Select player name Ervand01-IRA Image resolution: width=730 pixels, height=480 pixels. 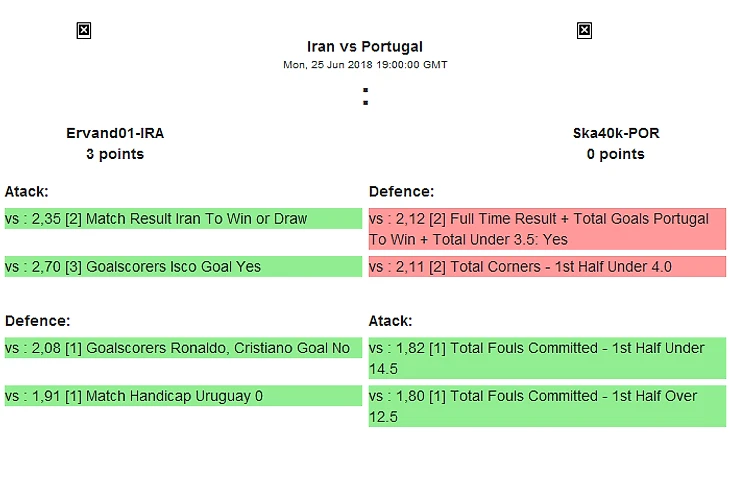[115, 133]
